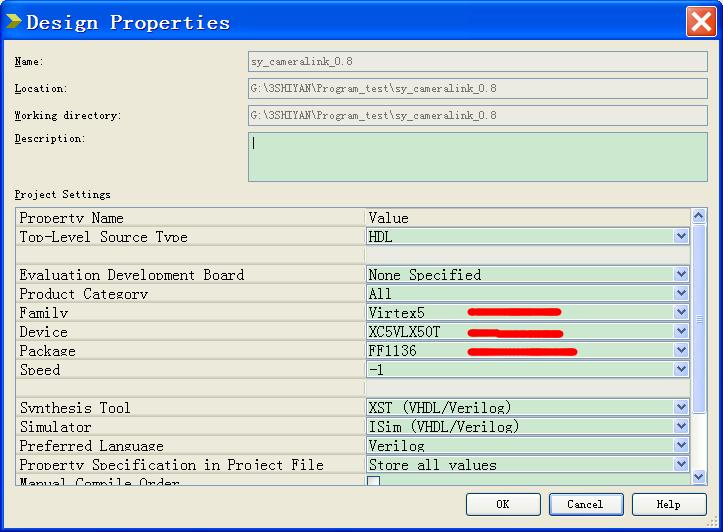Screen dimensions: 723x532
Task: Open the Top-Level Source Type dropdown
Action: [681, 236]
